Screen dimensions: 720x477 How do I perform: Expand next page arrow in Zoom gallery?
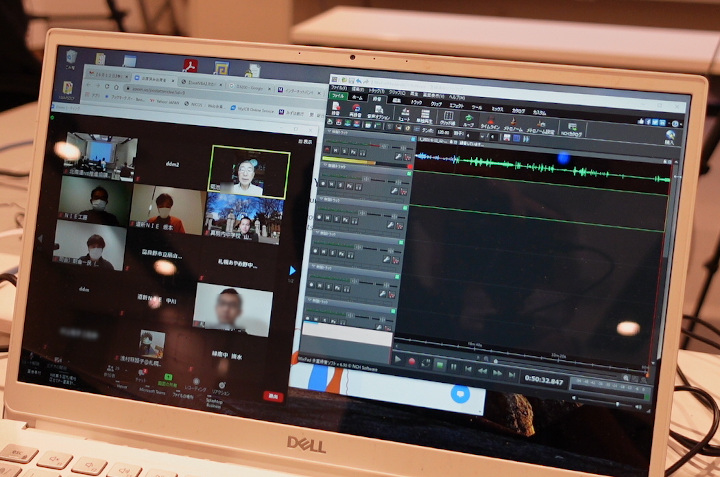pos(292,269)
